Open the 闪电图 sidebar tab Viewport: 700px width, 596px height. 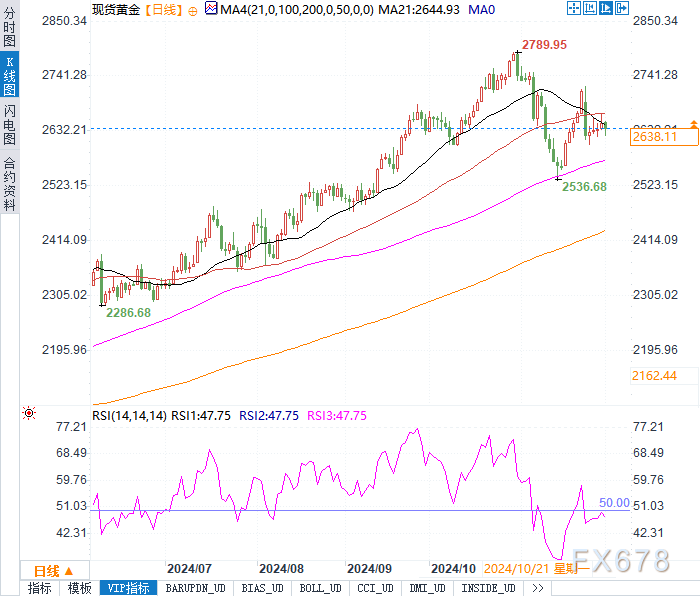(x=9, y=125)
